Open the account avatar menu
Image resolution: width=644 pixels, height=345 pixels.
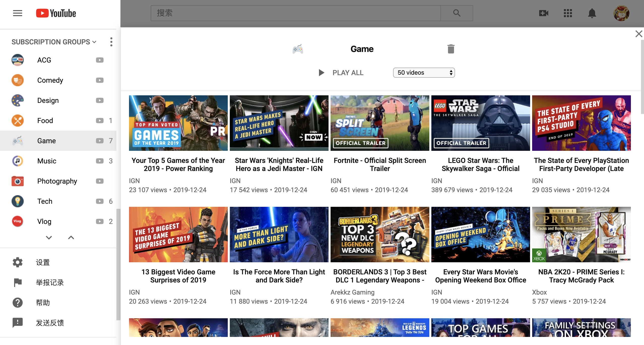(x=621, y=13)
